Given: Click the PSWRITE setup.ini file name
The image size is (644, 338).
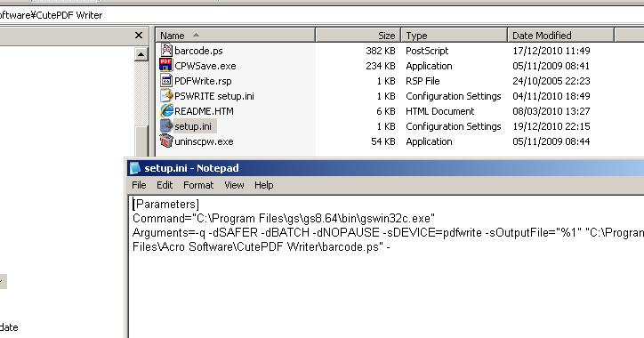Looking at the screenshot, I should coord(214,96).
